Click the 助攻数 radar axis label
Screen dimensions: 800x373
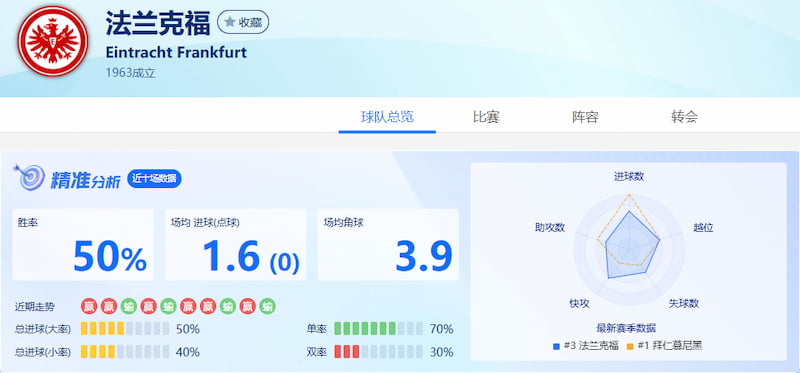point(549,228)
